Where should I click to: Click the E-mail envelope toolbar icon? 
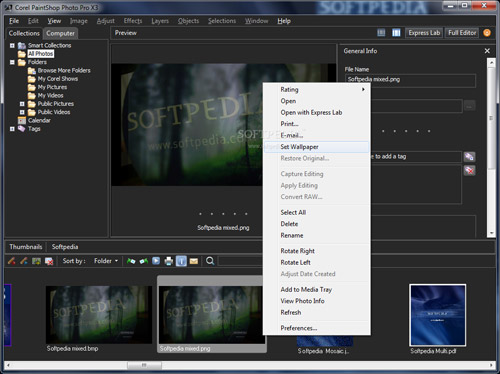tap(194, 261)
